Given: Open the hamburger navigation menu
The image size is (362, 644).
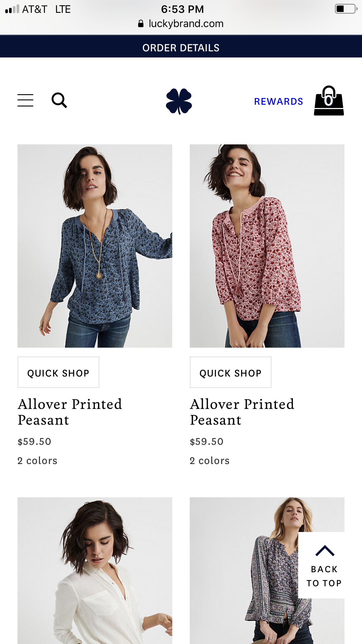Looking at the screenshot, I should click(x=25, y=100).
